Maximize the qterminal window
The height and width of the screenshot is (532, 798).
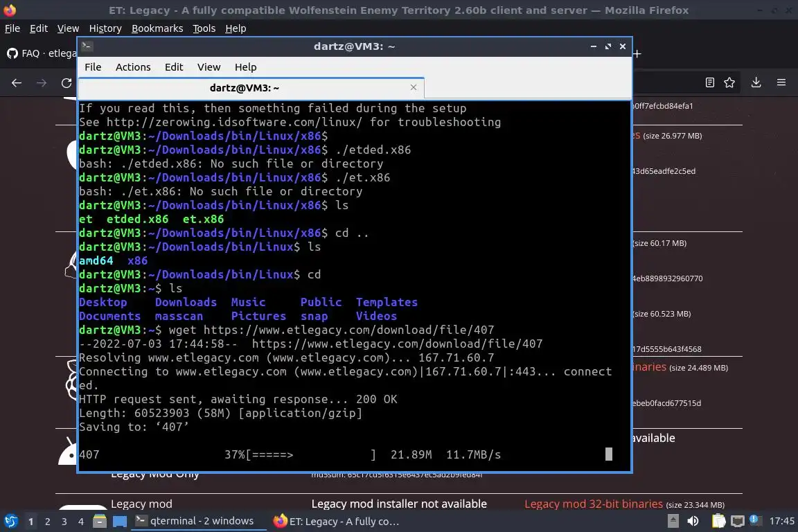click(x=608, y=46)
